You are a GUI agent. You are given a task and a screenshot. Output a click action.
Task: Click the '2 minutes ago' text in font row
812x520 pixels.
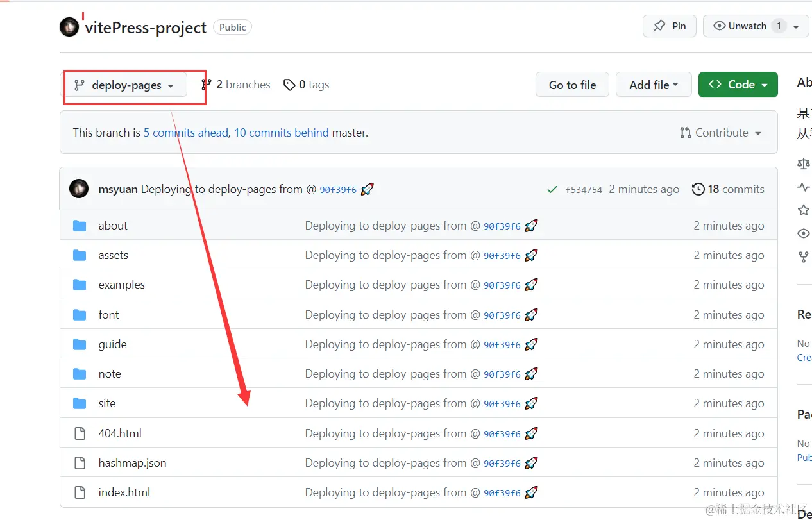pos(729,315)
